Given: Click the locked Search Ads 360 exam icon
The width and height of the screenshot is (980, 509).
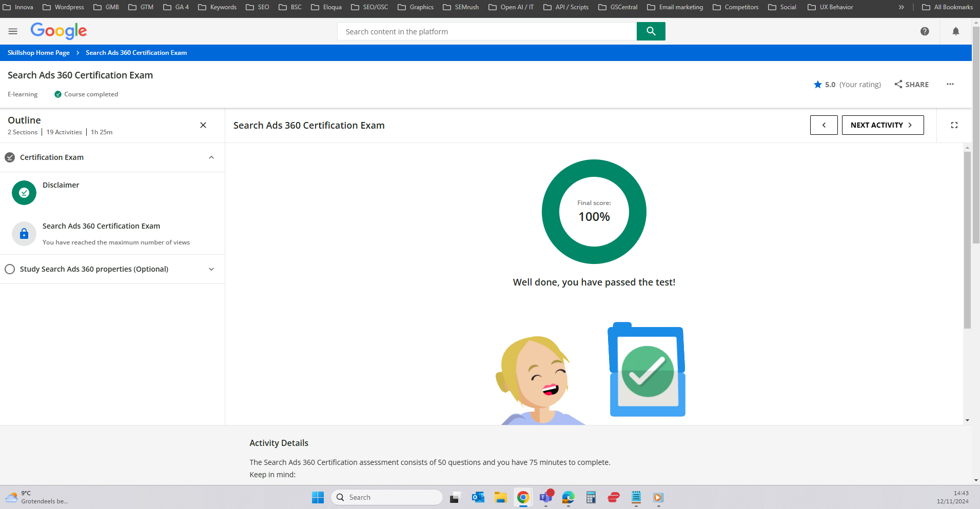Looking at the screenshot, I should (24, 234).
